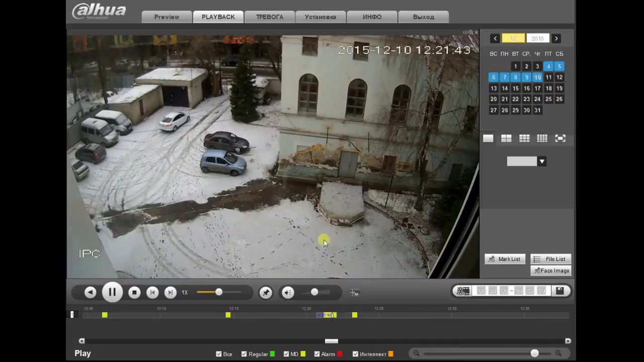Toggle the Все checkbox
This screenshot has width=644, height=362.
pos(218,354)
